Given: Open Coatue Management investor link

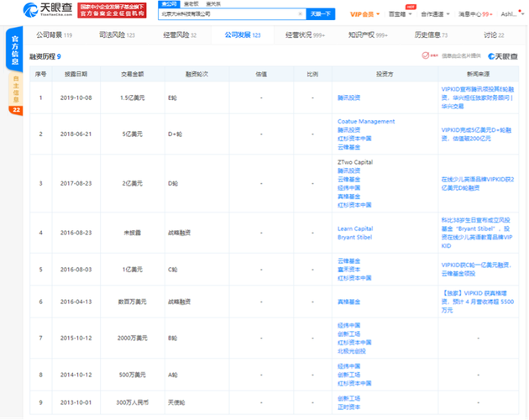Looking at the screenshot, I should pyautogui.click(x=365, y=122).
